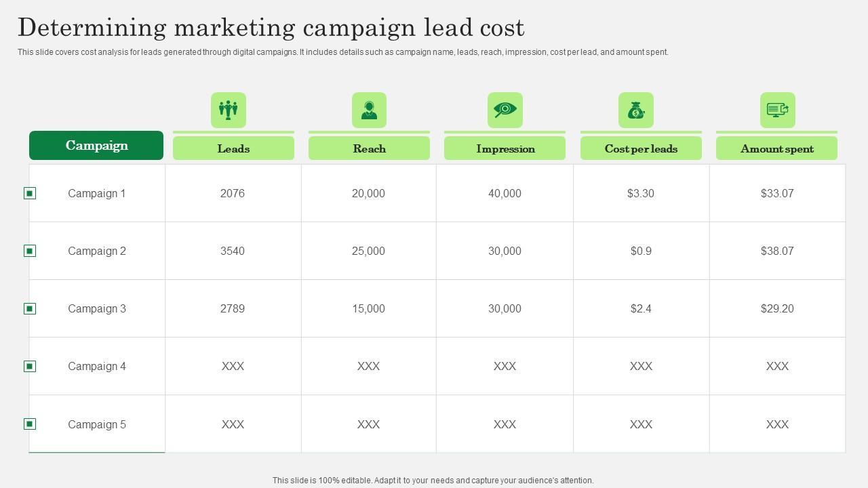Click the money bag cost icon
The width and height of the screenshot is (868, 488).
pos(636,110)
